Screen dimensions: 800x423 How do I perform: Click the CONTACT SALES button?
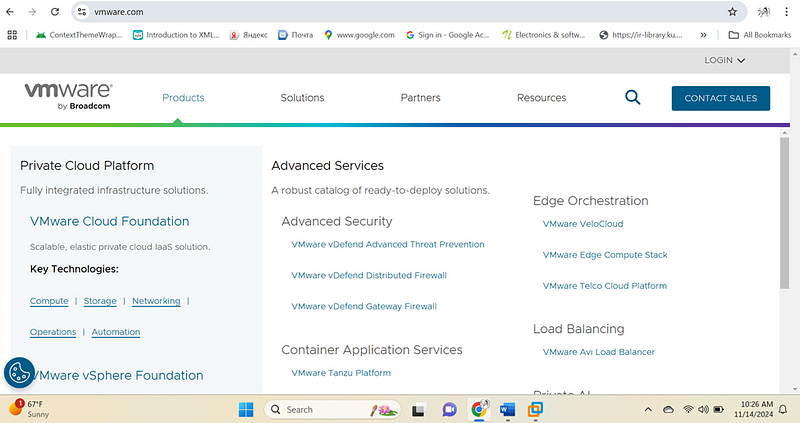pos(720,98)
